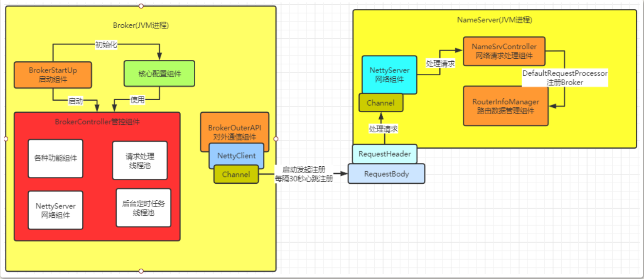This screenshot has width=644, height=279.
Task: Grab the right-middle resize handle of Broker container
Action: [276, 139]
